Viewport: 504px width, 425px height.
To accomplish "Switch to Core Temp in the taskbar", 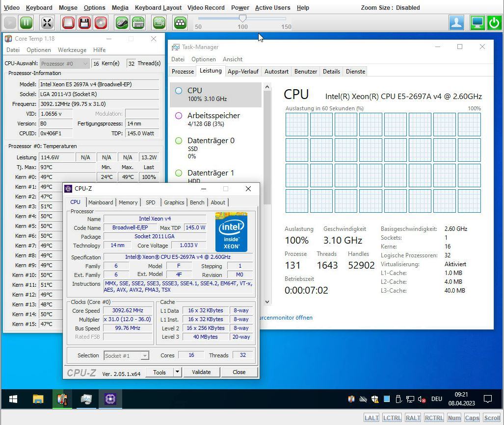I will (x=62, y=399).
